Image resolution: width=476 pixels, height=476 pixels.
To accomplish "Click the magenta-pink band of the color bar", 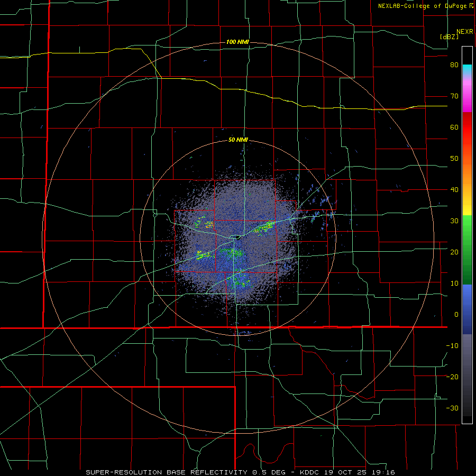I will pos(467,94).
